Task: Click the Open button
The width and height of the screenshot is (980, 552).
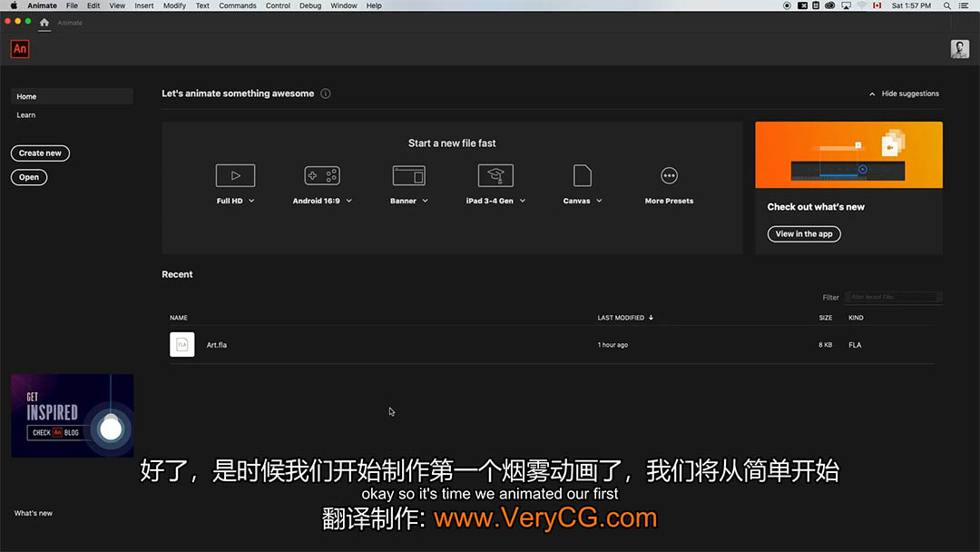Action: tap(29, 178)
